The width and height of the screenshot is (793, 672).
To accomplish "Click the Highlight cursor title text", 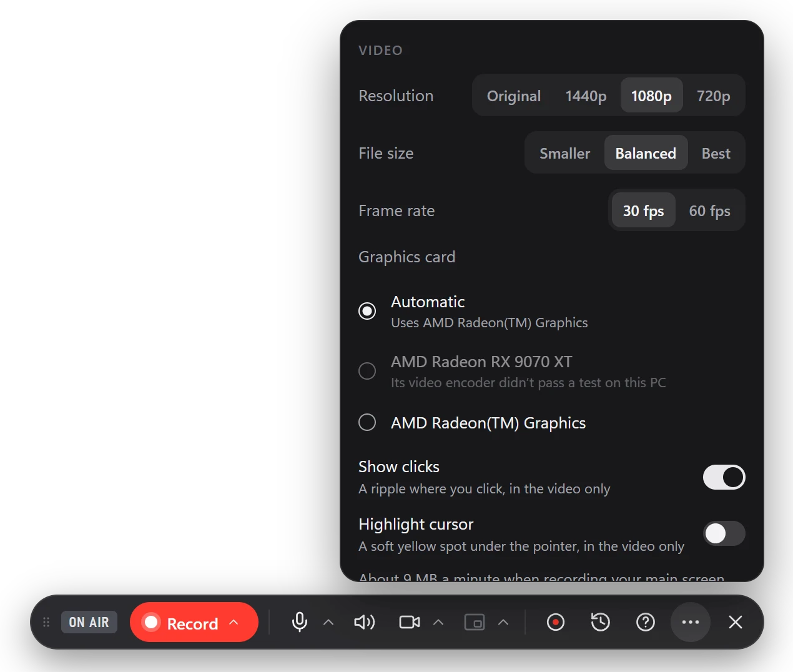I will point(416,524).
